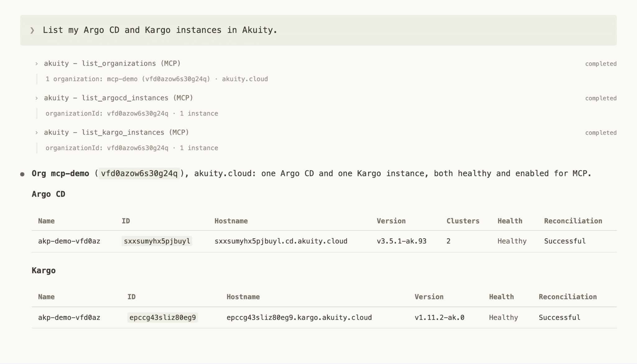The image size is (637, 364).
Task: Expand the list_argocd_instances MCP tool call
Action: click(37, 98)
